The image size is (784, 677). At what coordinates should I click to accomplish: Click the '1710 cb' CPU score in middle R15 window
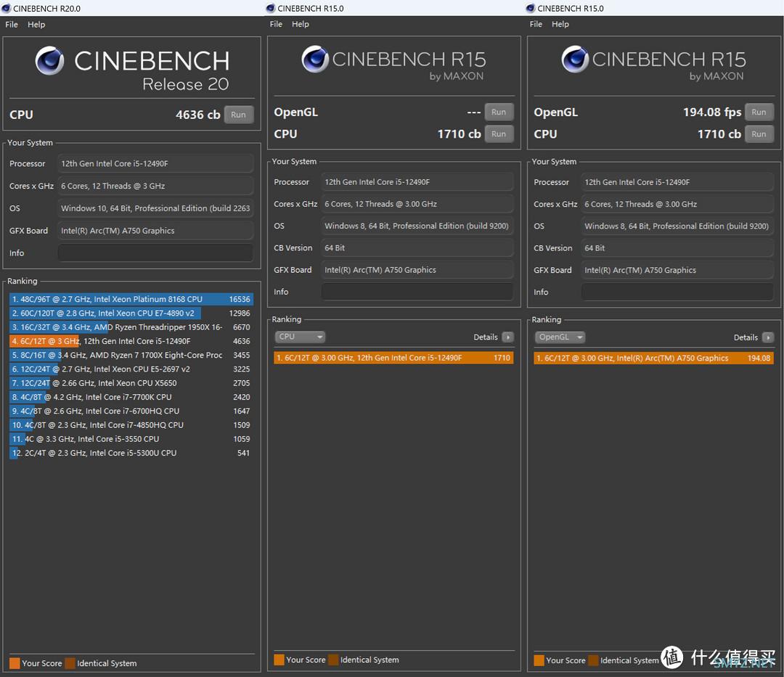coord(459,134)
